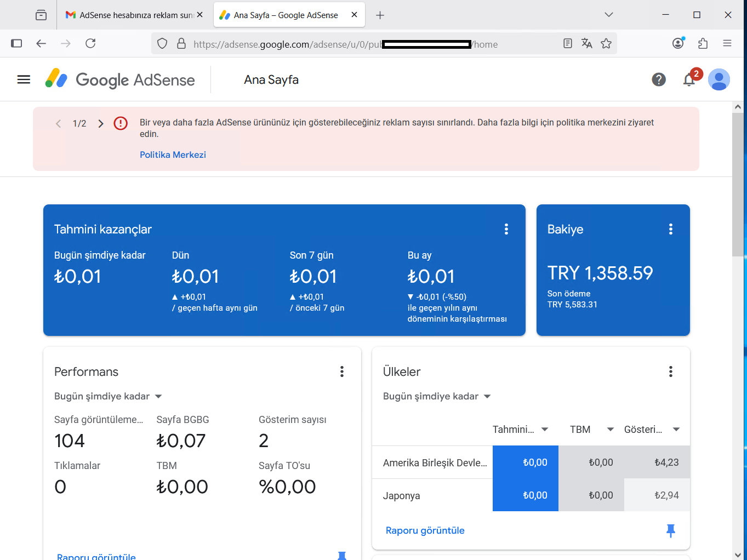This screenshot has width=747, height=560.
Task: Open Raporu görüntüle link in Ülkeler card
Action: coord(425,530)
